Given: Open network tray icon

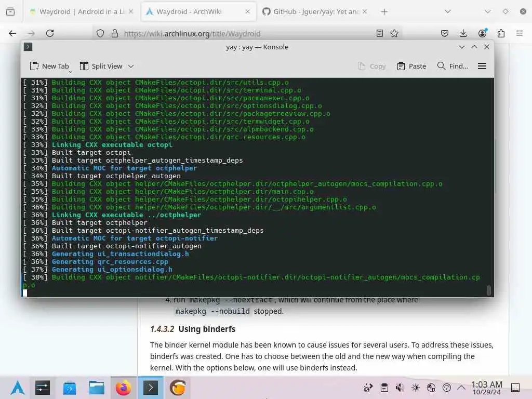Looking at the screenshot, I should pos(431,388).
